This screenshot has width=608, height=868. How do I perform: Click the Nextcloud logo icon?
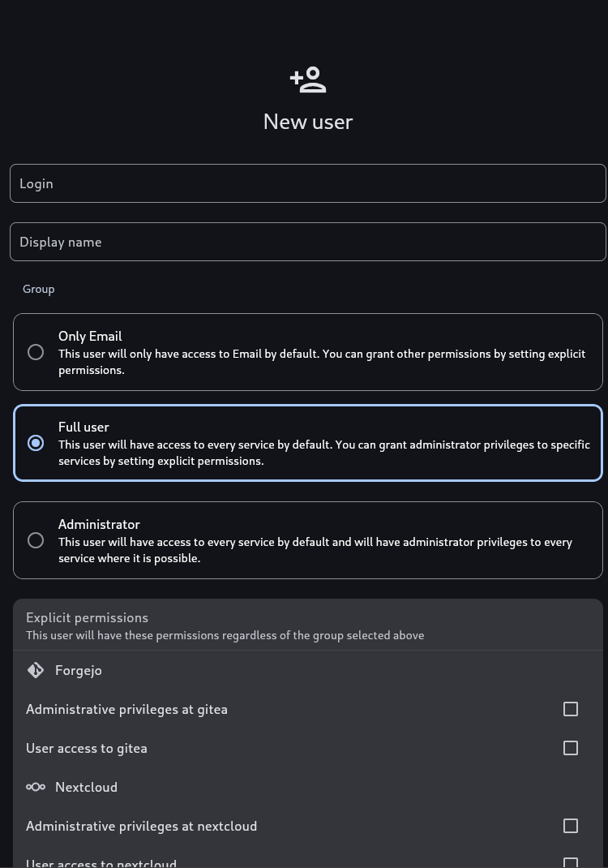click(36, 787)
